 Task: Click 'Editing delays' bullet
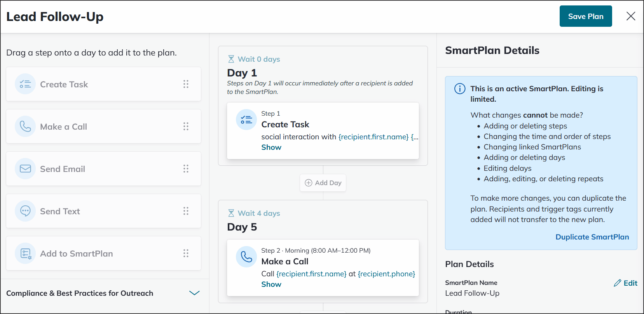[508, 168]
